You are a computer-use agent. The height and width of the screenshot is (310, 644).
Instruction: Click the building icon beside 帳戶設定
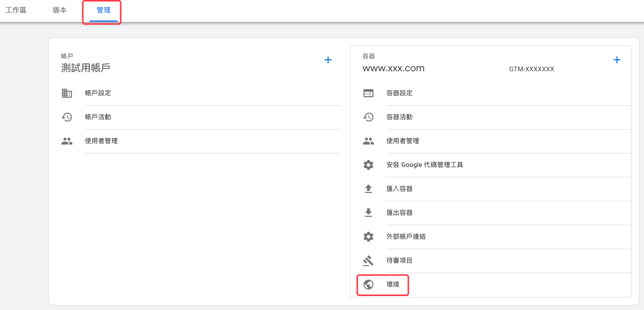[67, 93]
